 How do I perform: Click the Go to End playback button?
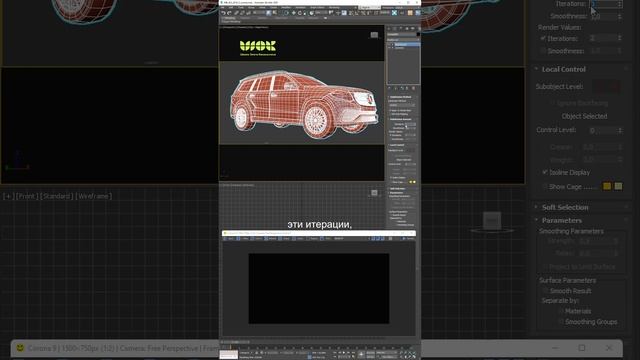(353, 353)
